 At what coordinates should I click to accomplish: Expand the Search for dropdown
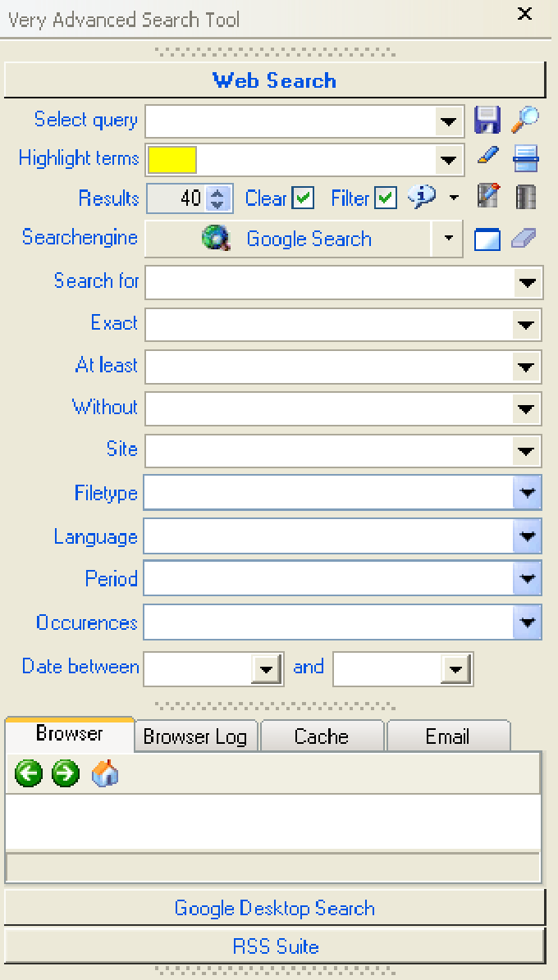pos(528,282)
